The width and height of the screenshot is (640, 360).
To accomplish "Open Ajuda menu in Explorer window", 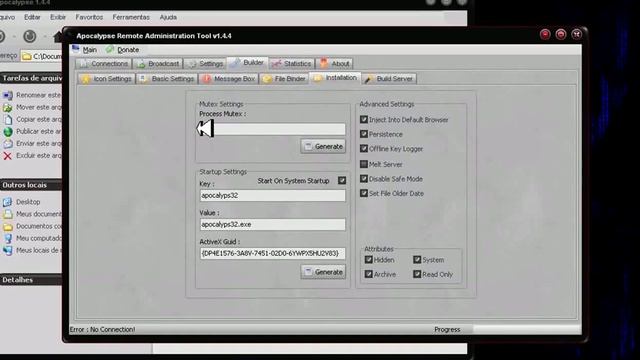I will tap(168, 17).
